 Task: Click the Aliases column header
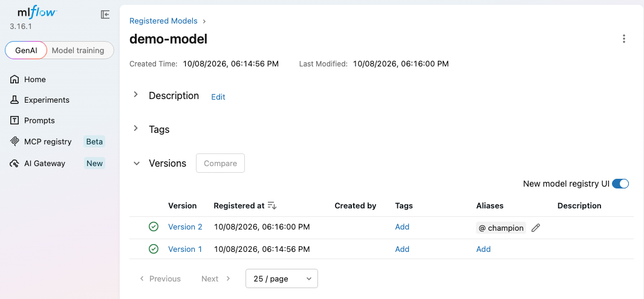click(x=490, y=205)
